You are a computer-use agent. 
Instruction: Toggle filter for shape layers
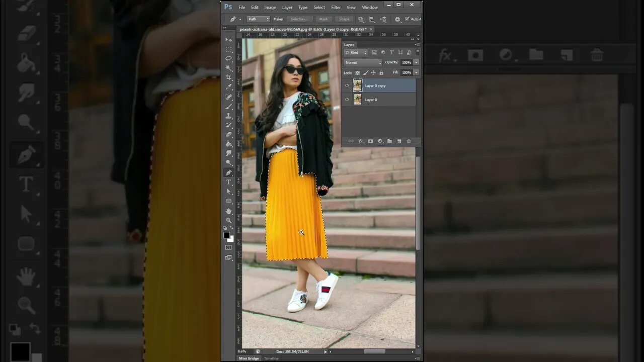click(x=400, y=52)
